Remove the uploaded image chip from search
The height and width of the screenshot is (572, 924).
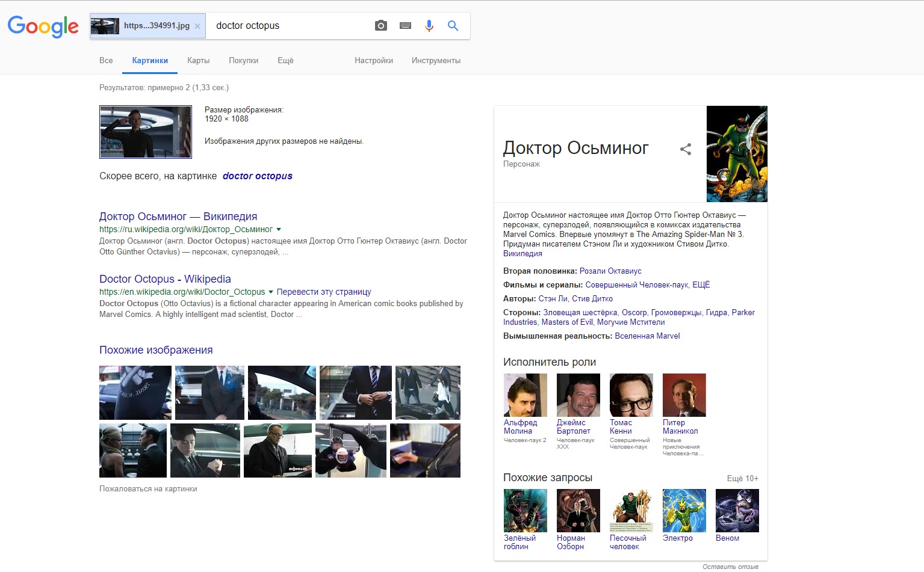coord(197,26)
